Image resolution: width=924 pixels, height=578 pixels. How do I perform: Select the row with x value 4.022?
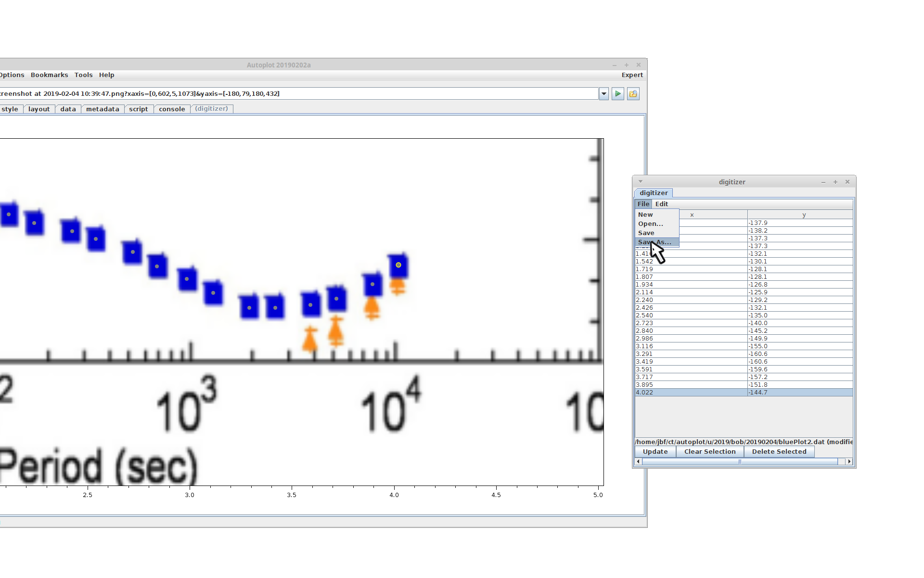[744, 393]
